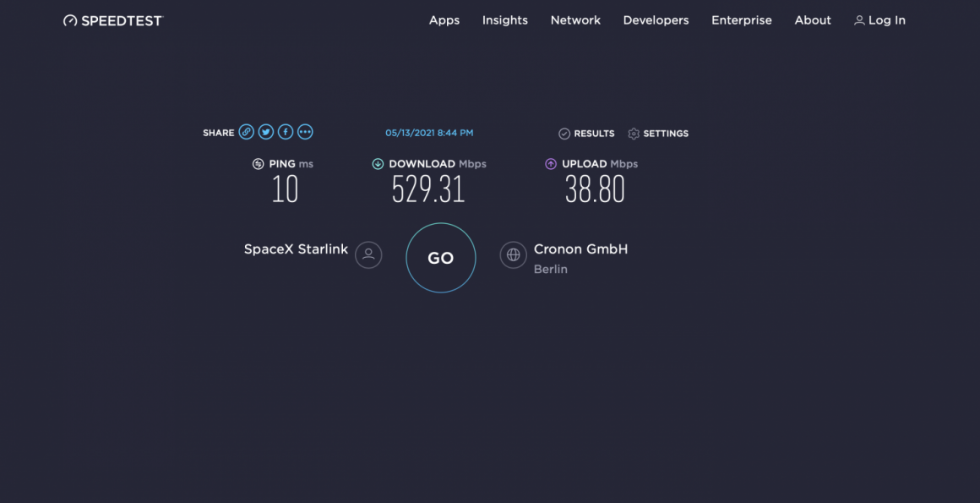
Task: Click the Speedtest logo
Action: pos(113,20)
